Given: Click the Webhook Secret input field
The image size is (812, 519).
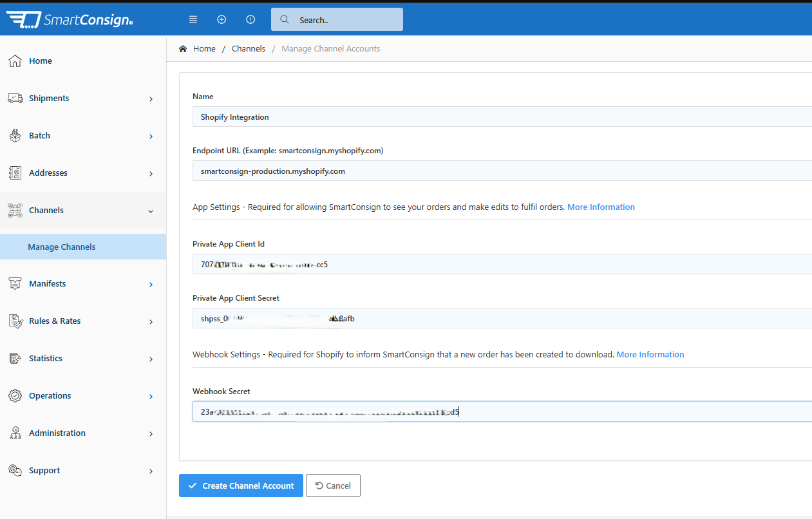Looking at the screenshot, I should [x=502, y=411].
